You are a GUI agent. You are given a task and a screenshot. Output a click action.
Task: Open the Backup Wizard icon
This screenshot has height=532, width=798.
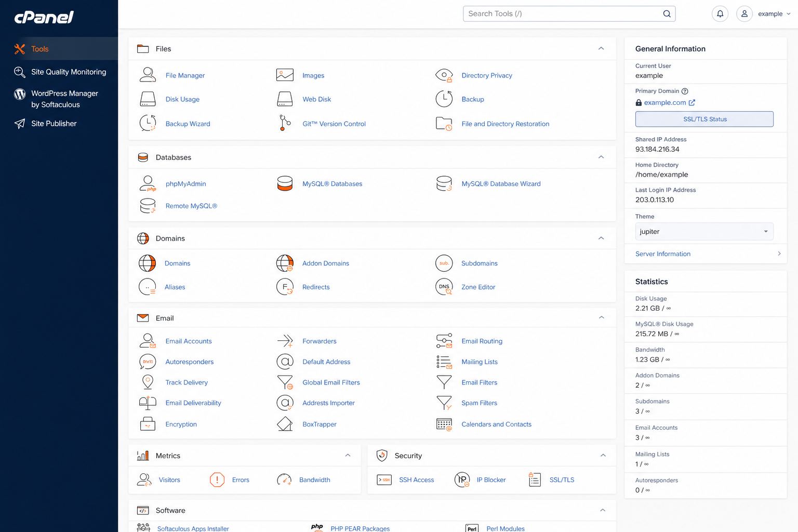[148, 123]
